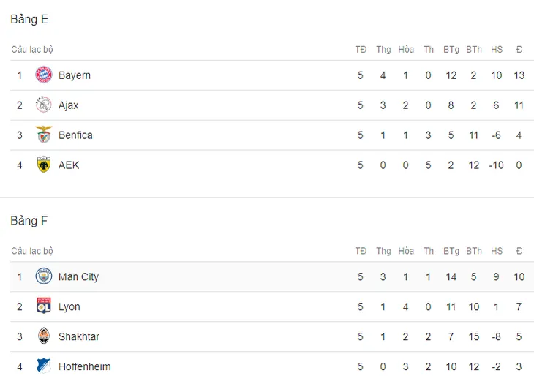Click the Hoffenheim blue crest
Image resolution: width=534 pixels, height=392 pixels.
coord(44,366)
